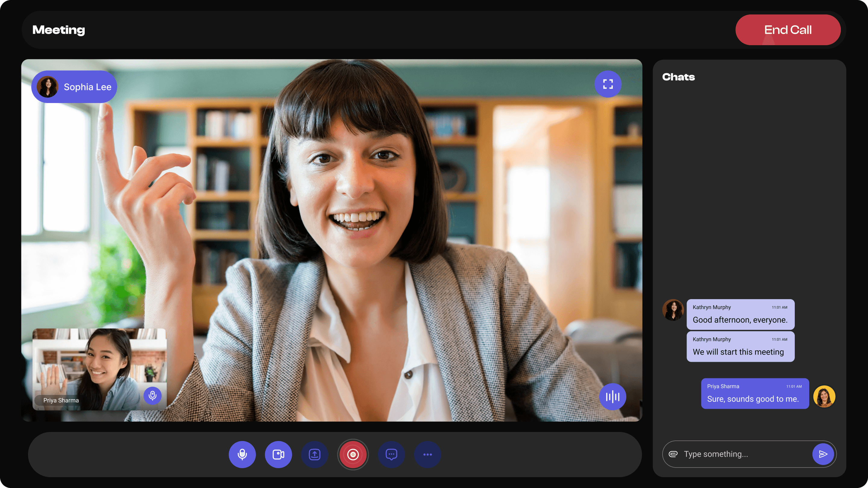This screenshot has width=868, height=488.
Task: Click the Chats panel heading
Action: [x=678, y=77]
